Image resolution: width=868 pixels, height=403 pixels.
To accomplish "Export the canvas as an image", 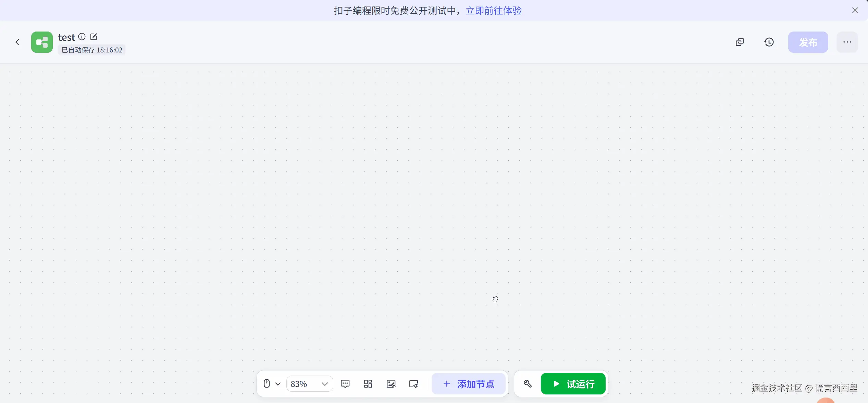I will (x=391, y=384).
